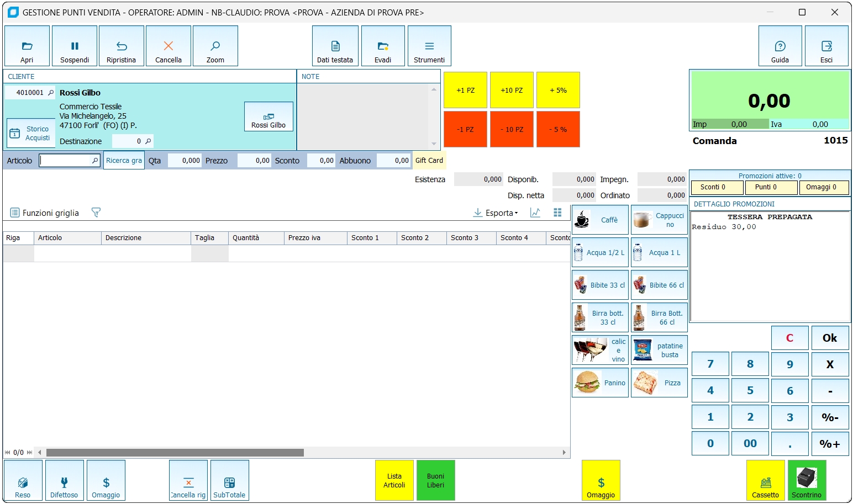The image size is (853, 504).
Task: Mark item as Difettoso
Action: (x=65, y=480)
